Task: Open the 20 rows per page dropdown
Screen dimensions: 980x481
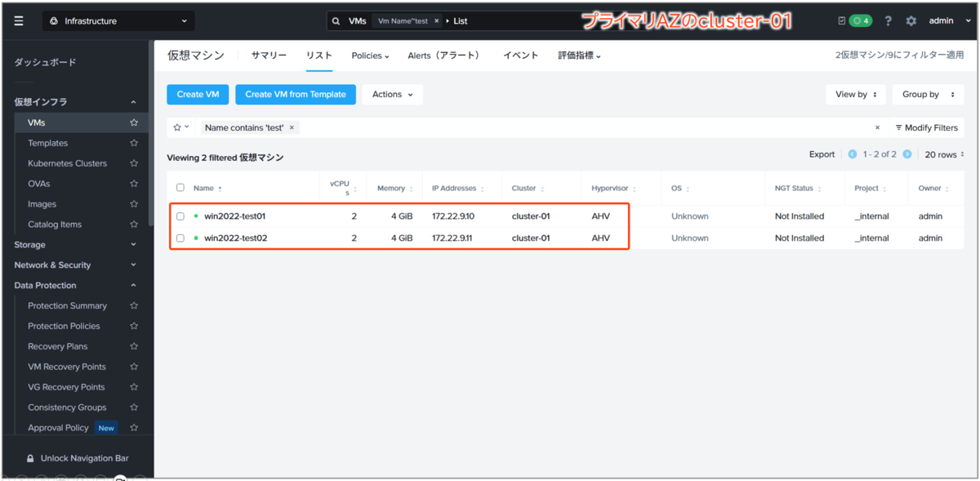Action: pos(944,154)
